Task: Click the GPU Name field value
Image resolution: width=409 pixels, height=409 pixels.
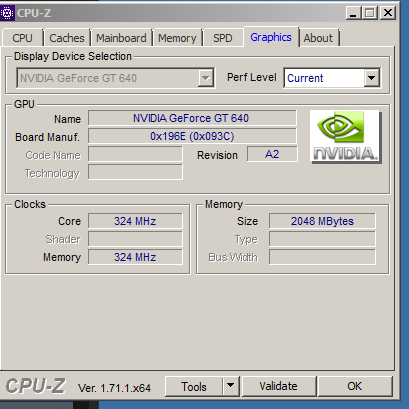Action: click(x=192, y=118)
